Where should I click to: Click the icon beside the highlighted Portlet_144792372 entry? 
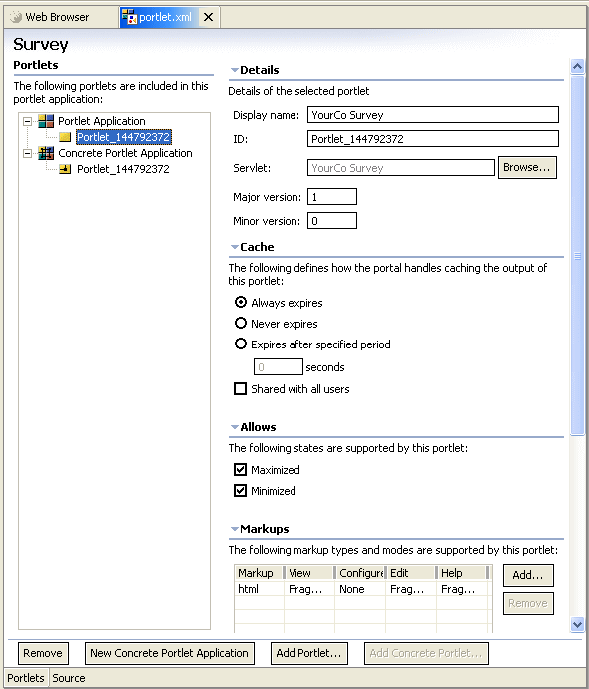[x=65, y=137]
